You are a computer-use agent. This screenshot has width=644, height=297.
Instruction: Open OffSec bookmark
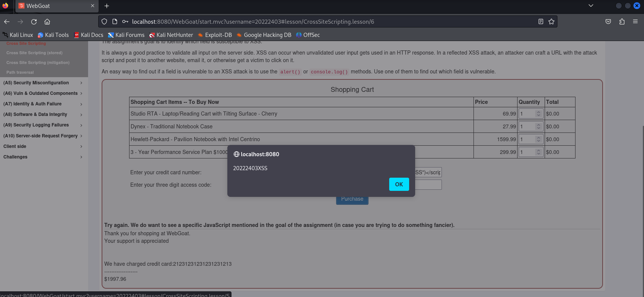click(308, 35)
